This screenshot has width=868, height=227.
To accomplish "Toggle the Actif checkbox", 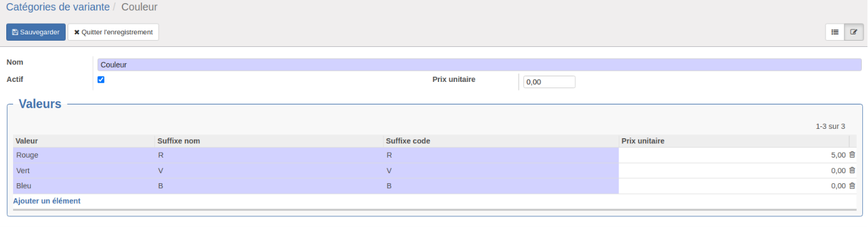I will [101, 79].
